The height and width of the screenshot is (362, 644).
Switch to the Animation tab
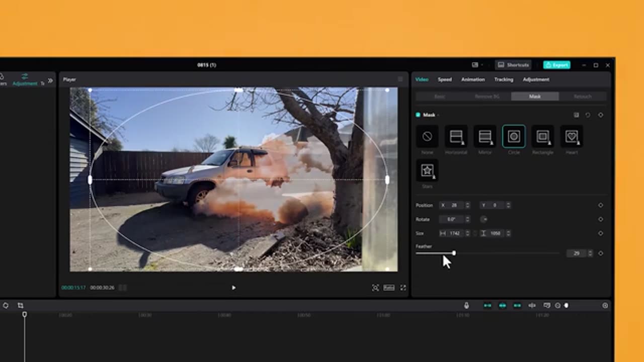click(x=473, y=79)
